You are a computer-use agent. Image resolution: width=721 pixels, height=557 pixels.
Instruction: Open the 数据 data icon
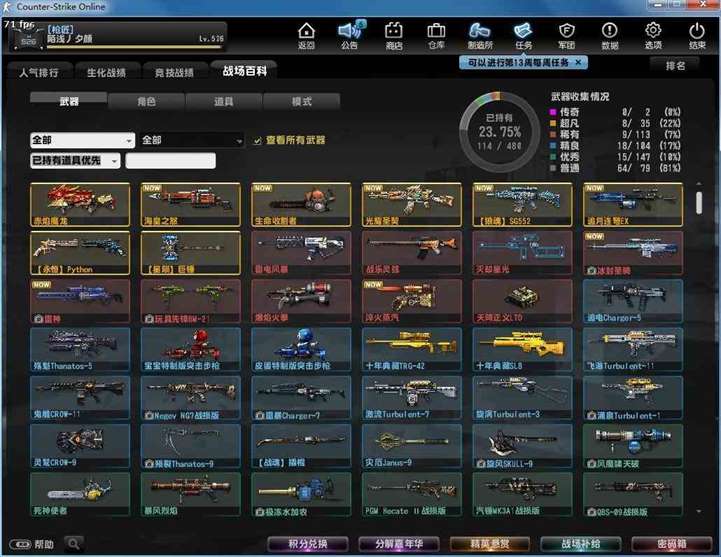[610, 35]
